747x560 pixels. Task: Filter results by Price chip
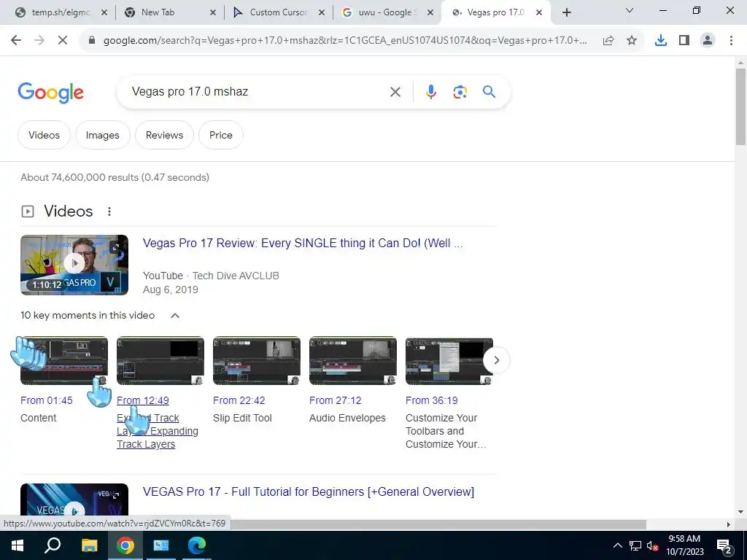(x=221, y=135)
